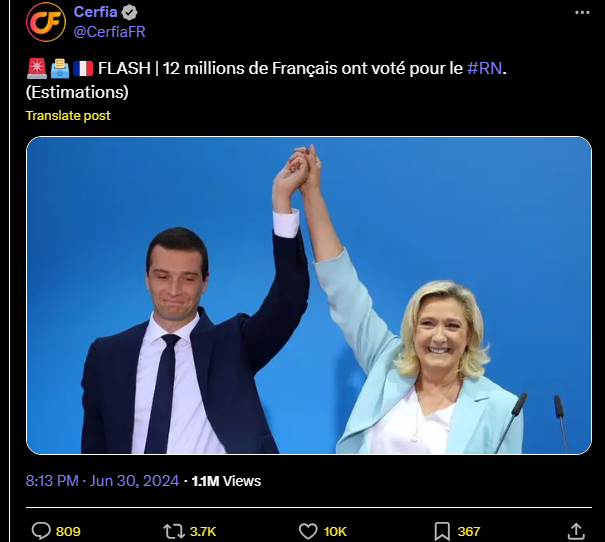Image resolution: width=605 pixels, height=542 pixels.
Task: Open the @CerfiaFR handle
Action: (x=109, y=32)
